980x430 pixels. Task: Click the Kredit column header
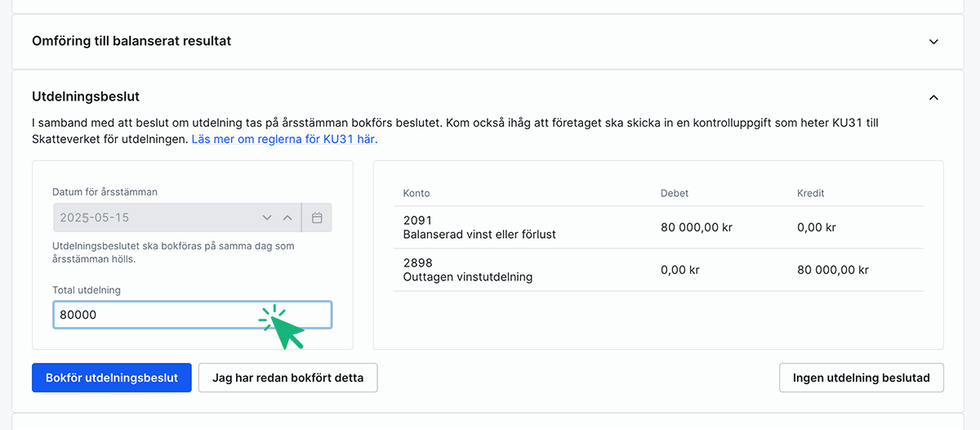pos(811,193)
